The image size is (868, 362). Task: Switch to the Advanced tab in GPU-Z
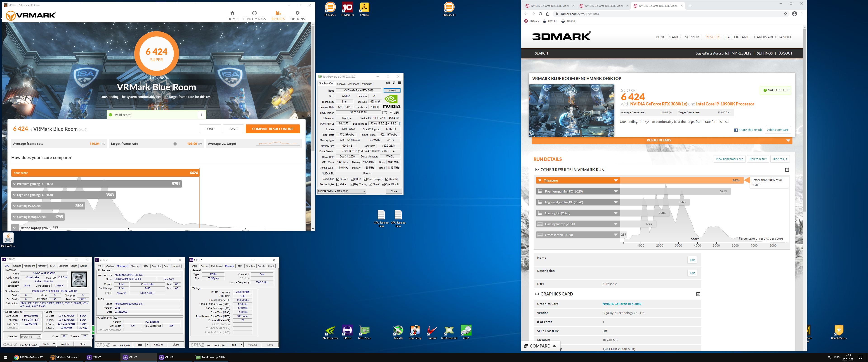(354, 84)
